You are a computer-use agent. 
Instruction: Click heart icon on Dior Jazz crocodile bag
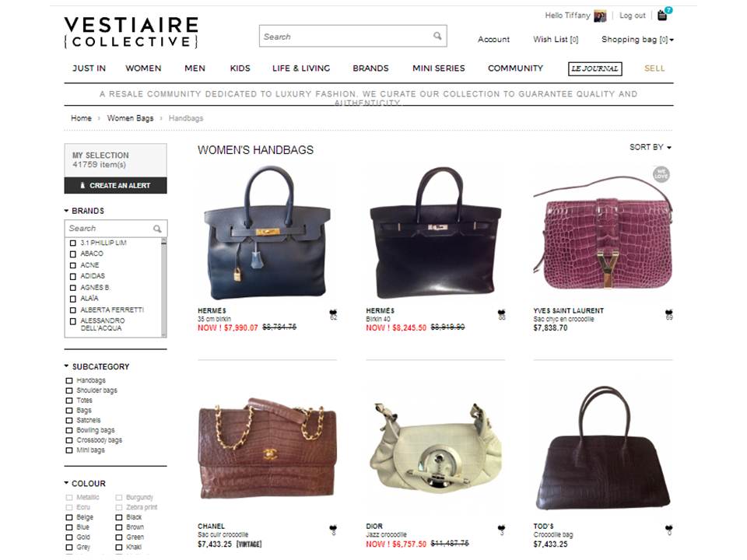[501, 528]
